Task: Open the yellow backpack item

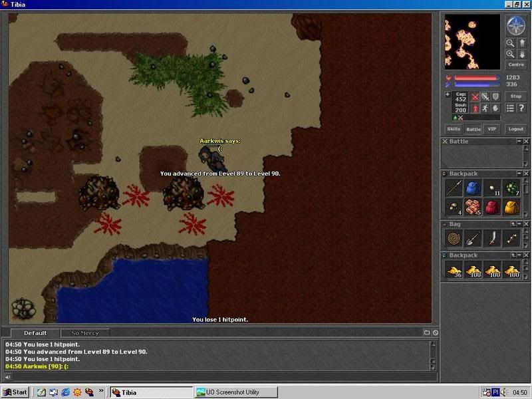Action: pyautogui.click(x=511, y=207)
